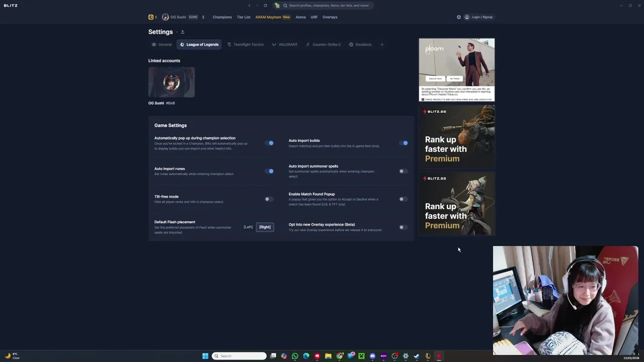The image size is (644, 362).
Task: Click the Blitz logo in the title bar
Action: coord(11,6)
